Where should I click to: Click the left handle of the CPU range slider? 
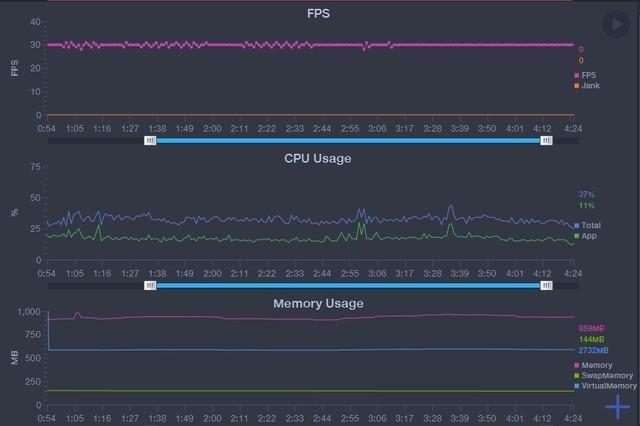[150, 285]
